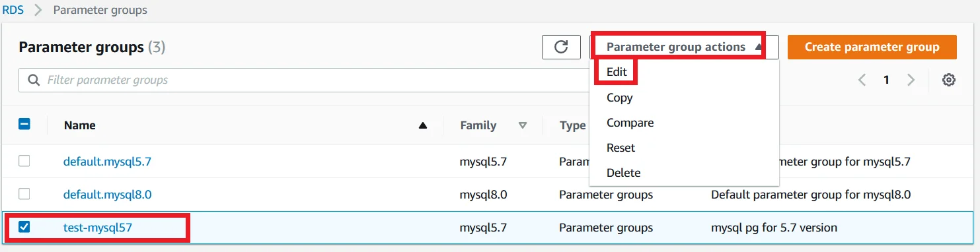Sort by Name ascending arrow
Image resolution: width=980 pixels, height=252 pixels.
click(423, 125)
